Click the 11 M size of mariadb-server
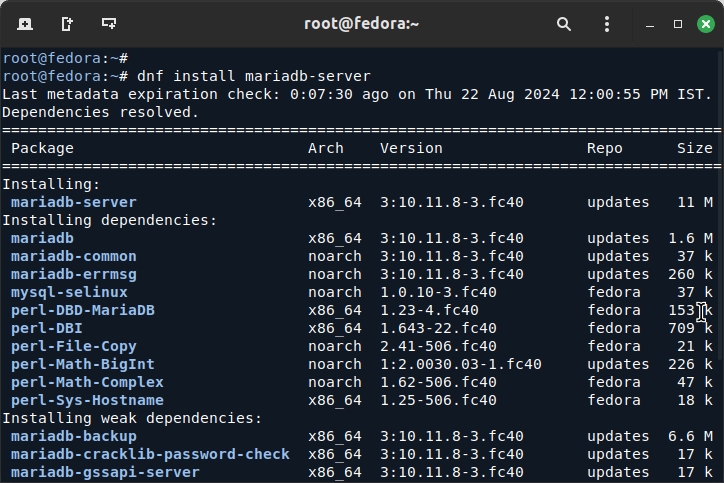This screenshot has width=724, height=483. pos(695,202)
